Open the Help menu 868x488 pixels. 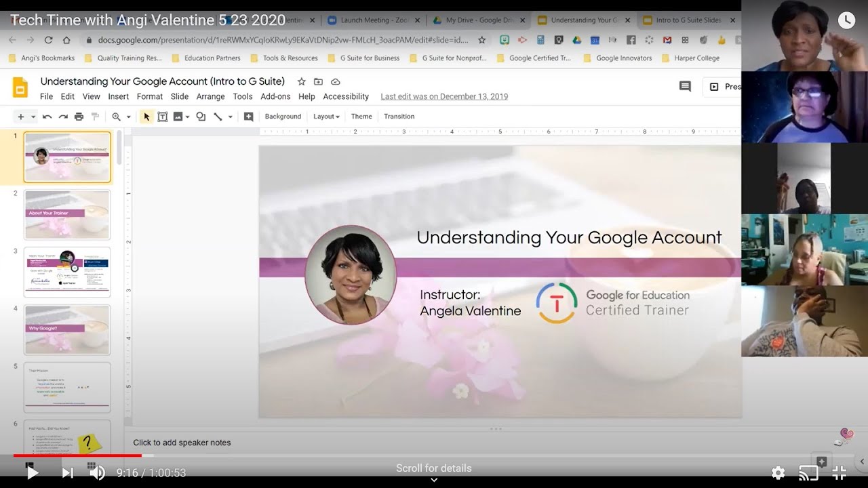[307, 96]
